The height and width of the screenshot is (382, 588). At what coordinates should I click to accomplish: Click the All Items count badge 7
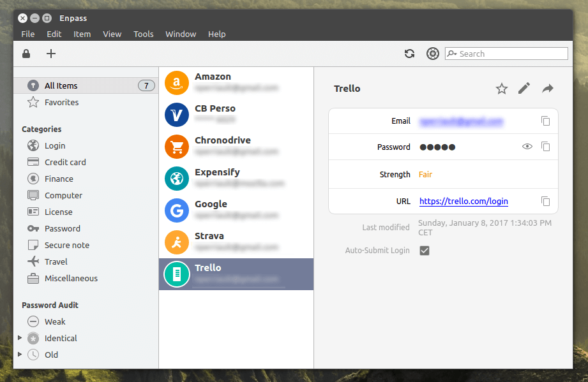pos(146,85)
